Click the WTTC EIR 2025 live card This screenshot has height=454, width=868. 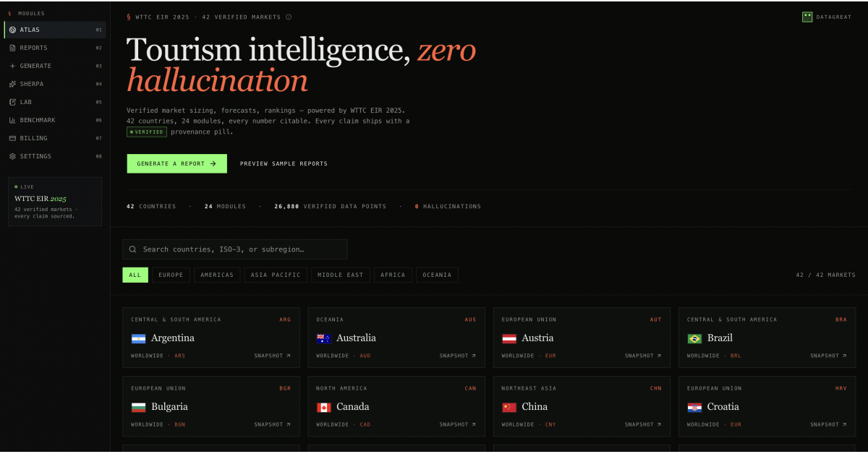click(x=55, y=202)
